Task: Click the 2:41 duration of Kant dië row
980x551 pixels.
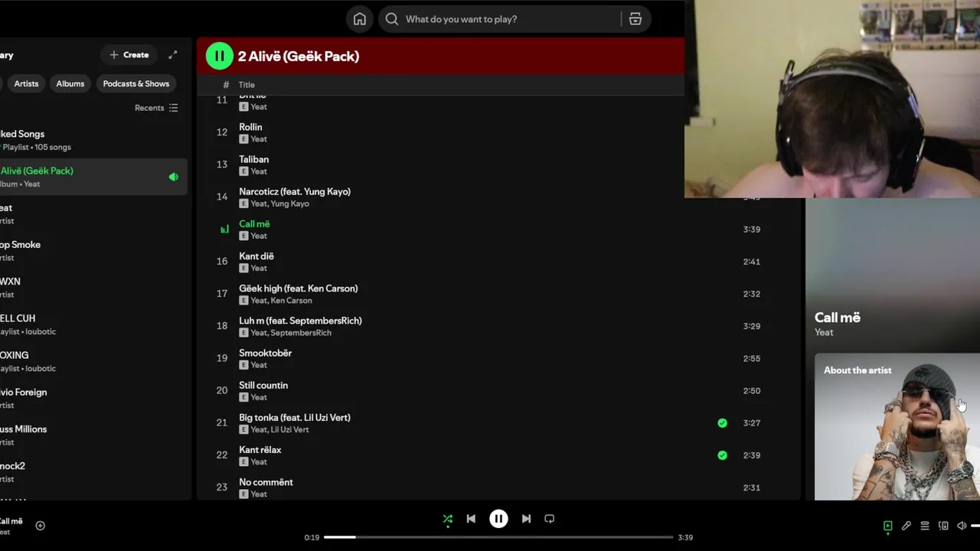Action: click(x=751, y=262)
